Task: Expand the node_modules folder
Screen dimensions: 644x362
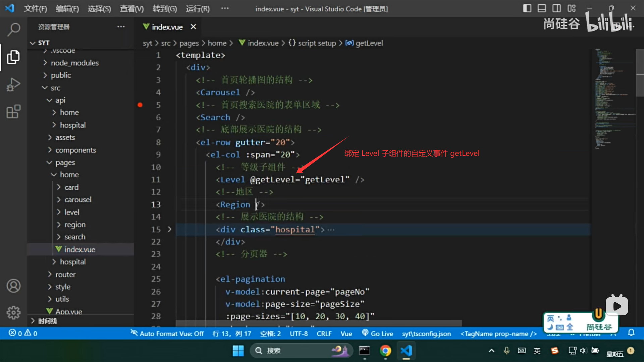Action: (74, 63)
